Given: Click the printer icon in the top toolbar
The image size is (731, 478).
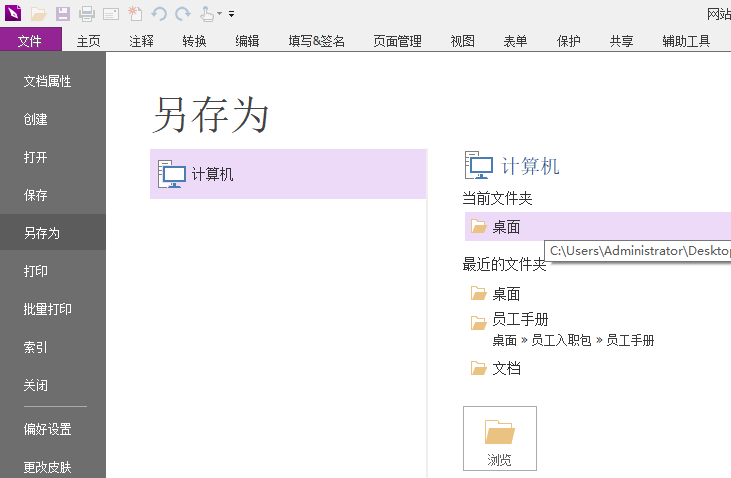Looking at the screenshot, I should [87, 14].
